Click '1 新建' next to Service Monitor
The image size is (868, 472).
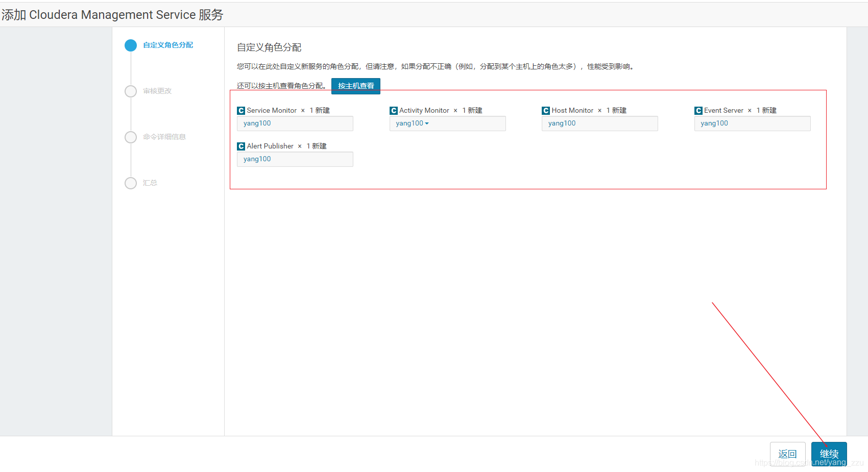point(320,111)
